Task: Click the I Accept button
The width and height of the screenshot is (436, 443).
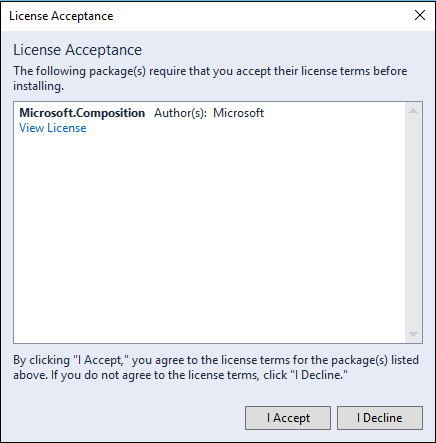Action: coord(288,418)
